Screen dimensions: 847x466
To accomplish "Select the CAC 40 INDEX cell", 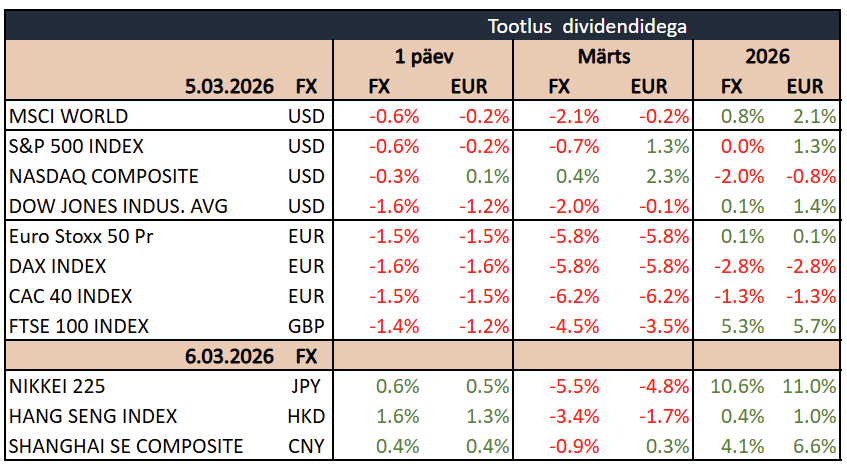I will pyautogui.click(x=70, y=297).
